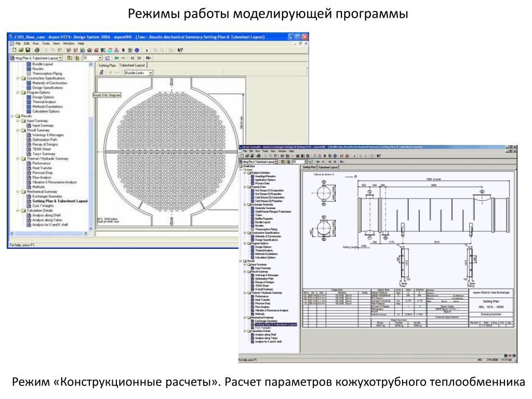The image size is (532, 399).
Task: Select Analysis along Tubes in HTFS tree
Action: pos(47,220)
